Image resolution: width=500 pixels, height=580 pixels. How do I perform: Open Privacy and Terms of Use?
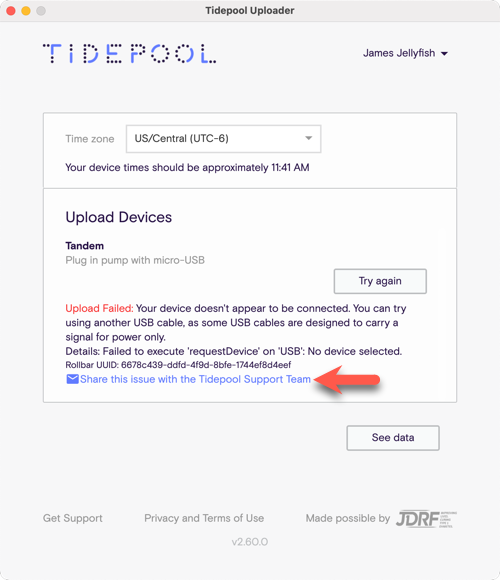[x=204, y=518]
